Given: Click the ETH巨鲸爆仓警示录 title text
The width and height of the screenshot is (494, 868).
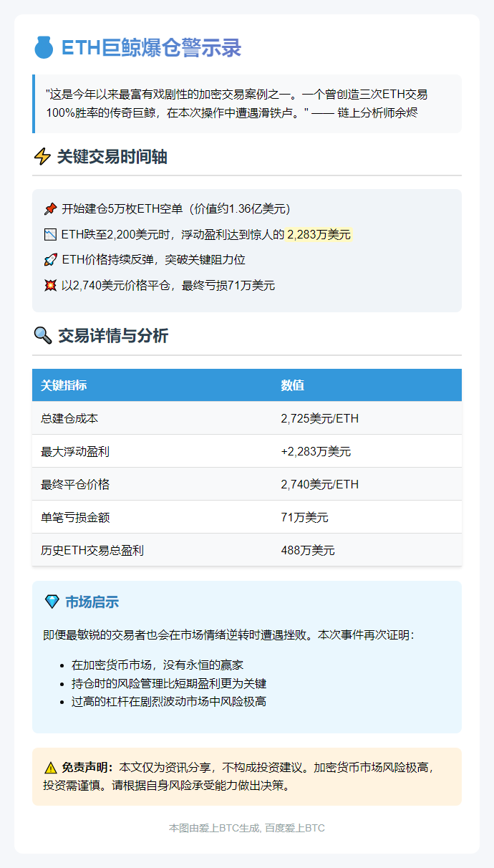Looking at the screenshot, I should (x=151, y=48).
